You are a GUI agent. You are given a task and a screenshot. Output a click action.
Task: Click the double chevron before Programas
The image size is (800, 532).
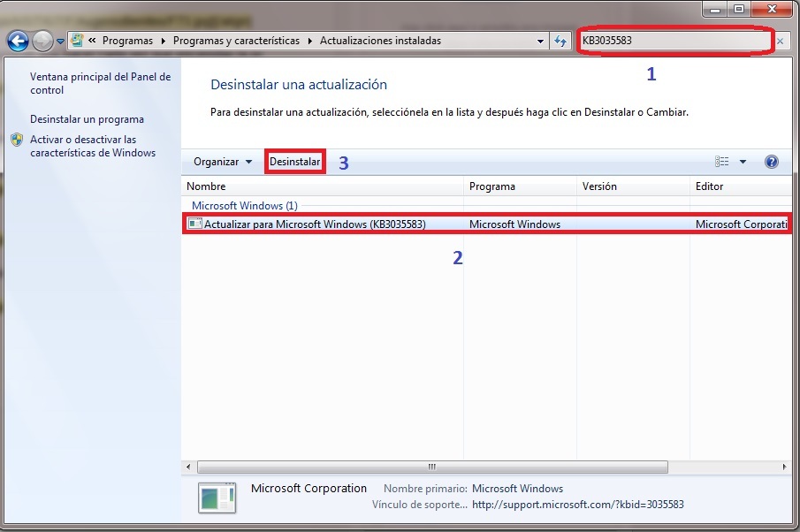pyautogui.click(x=92, y=41)
